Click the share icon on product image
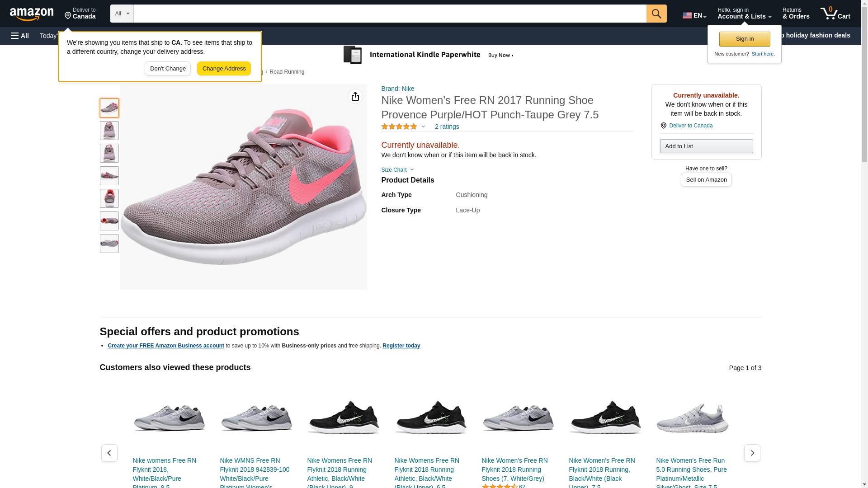Screen dimensions: 868x488 [x=355, y=96]
